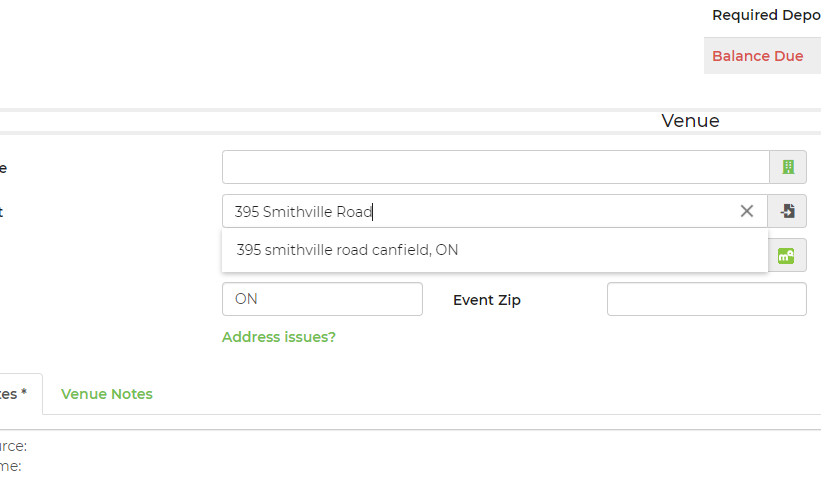This screenshot has height=481, width=821.
Task: Click into the 395 Smithville Road field
Action: [x=480, y=211]
